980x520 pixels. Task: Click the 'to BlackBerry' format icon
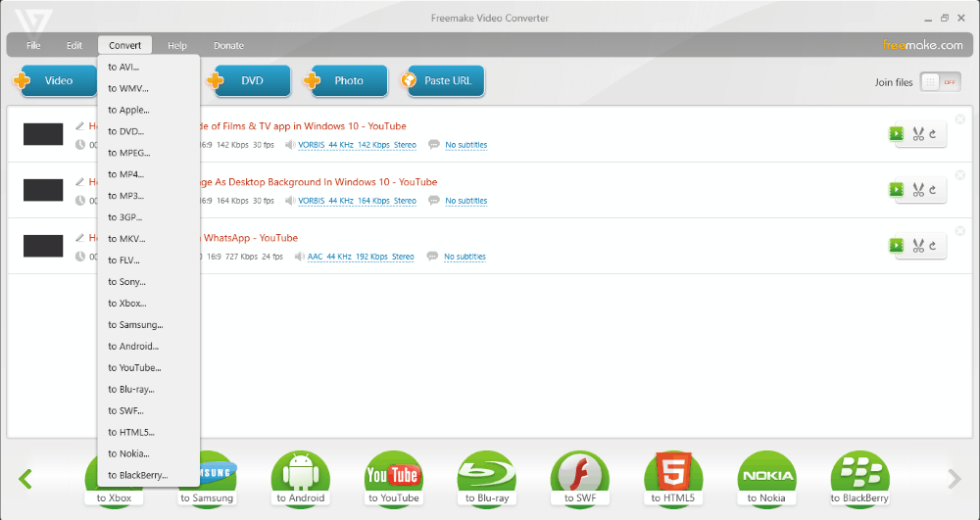click(860, 478)
